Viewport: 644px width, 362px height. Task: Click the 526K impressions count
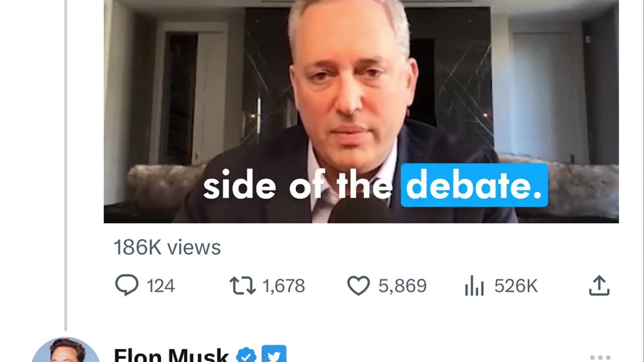[516, 286]
